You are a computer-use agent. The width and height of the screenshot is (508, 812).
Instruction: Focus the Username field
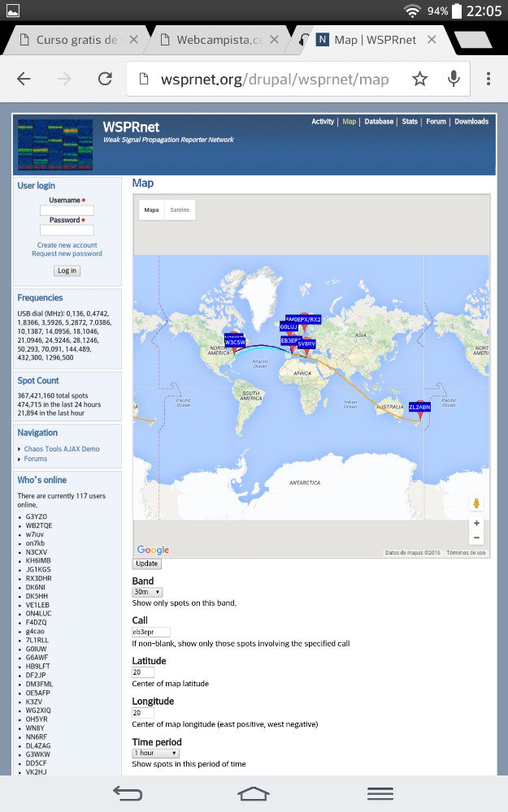coord(67,210)
